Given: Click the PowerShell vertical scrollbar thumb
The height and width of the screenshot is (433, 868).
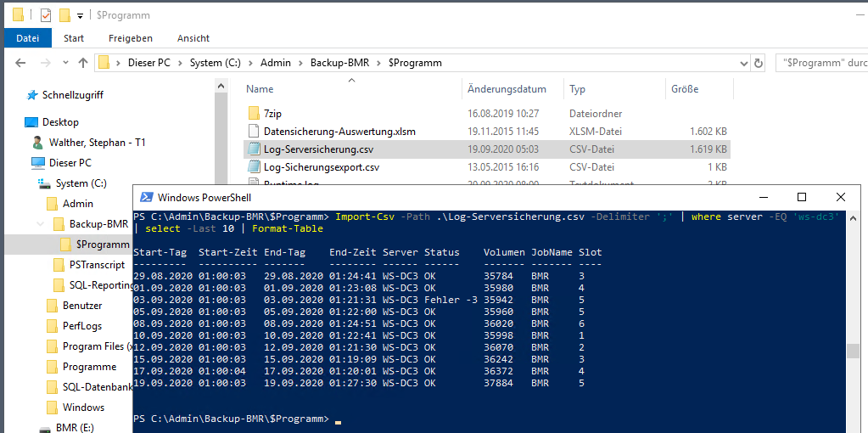Looking at the screenshot, I should (853, 351).
